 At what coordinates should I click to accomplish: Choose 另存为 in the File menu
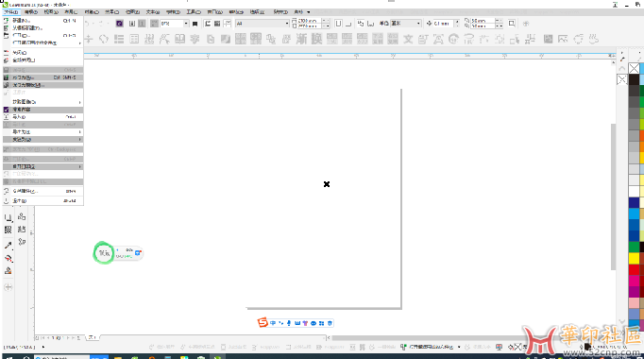[x=42, y=77]
